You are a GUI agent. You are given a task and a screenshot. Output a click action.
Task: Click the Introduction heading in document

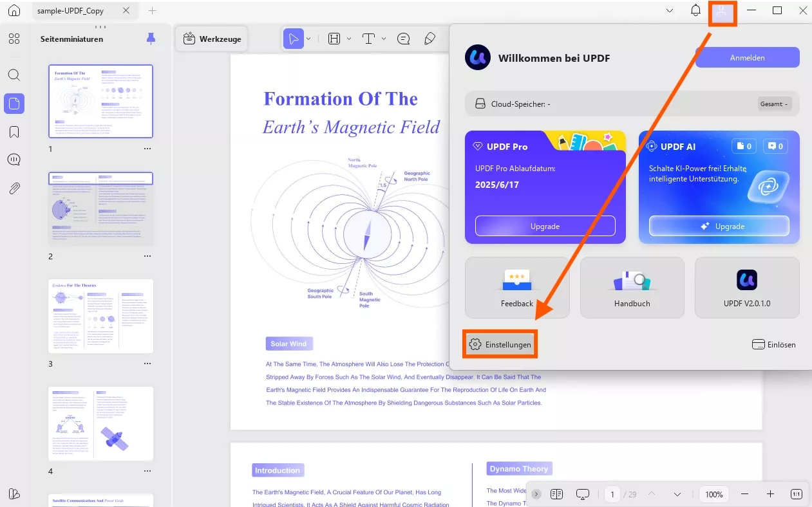278,470
